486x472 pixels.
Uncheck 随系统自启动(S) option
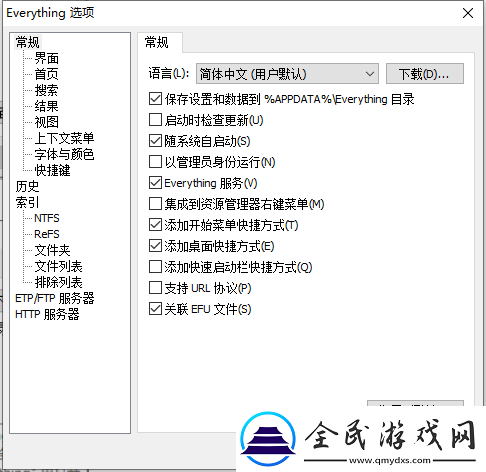pyautogui.click(x=155, y=141)
